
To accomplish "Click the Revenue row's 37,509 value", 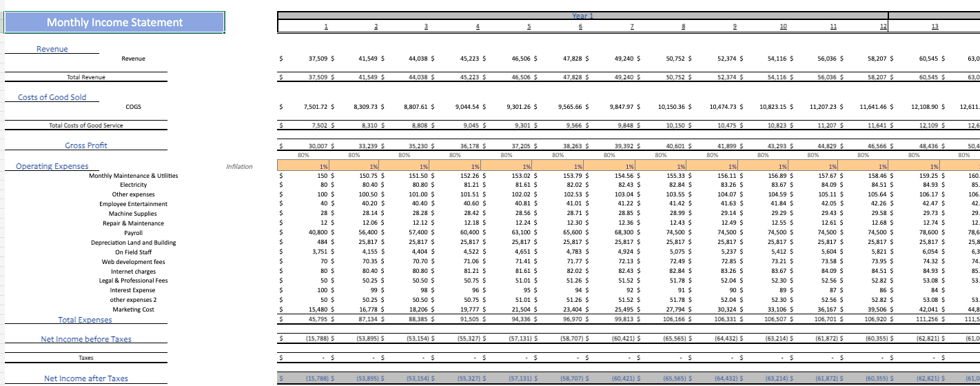I will click(319, 59).
